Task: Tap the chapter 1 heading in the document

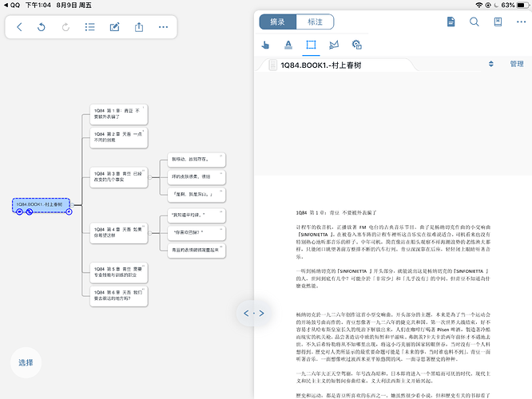Action: coord(335,213)
